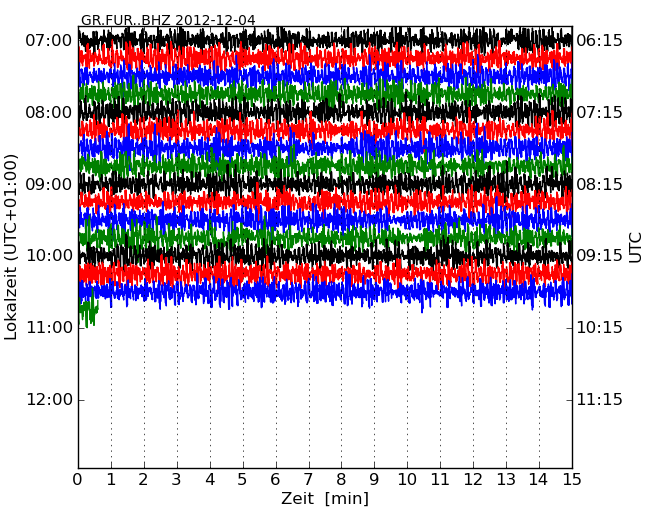Click the 11:15 UTC label
Screen dimensions: 650x520
[x=599, y=400]
